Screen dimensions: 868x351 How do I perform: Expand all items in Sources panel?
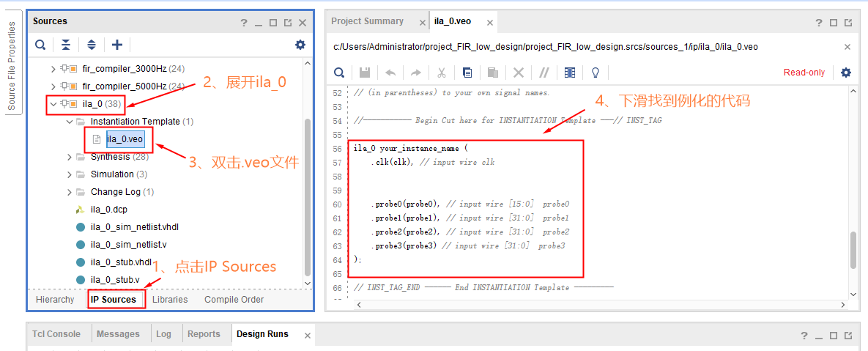92,45
